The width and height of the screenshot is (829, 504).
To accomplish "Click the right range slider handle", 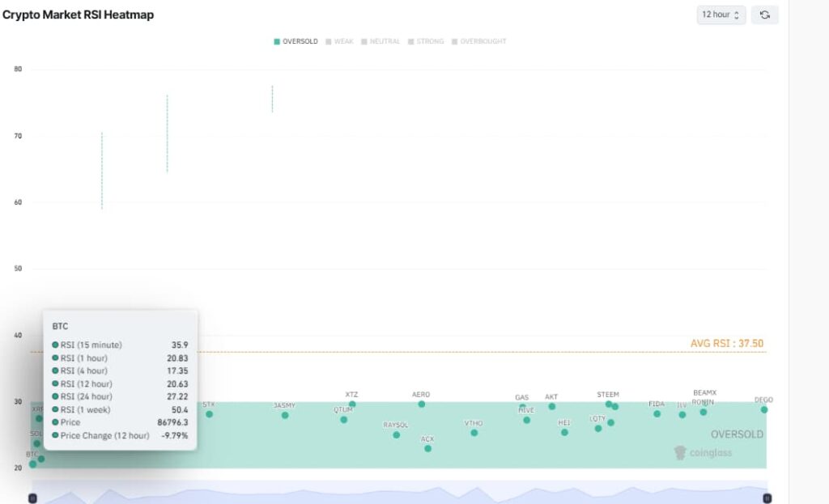I will (767, 498).
